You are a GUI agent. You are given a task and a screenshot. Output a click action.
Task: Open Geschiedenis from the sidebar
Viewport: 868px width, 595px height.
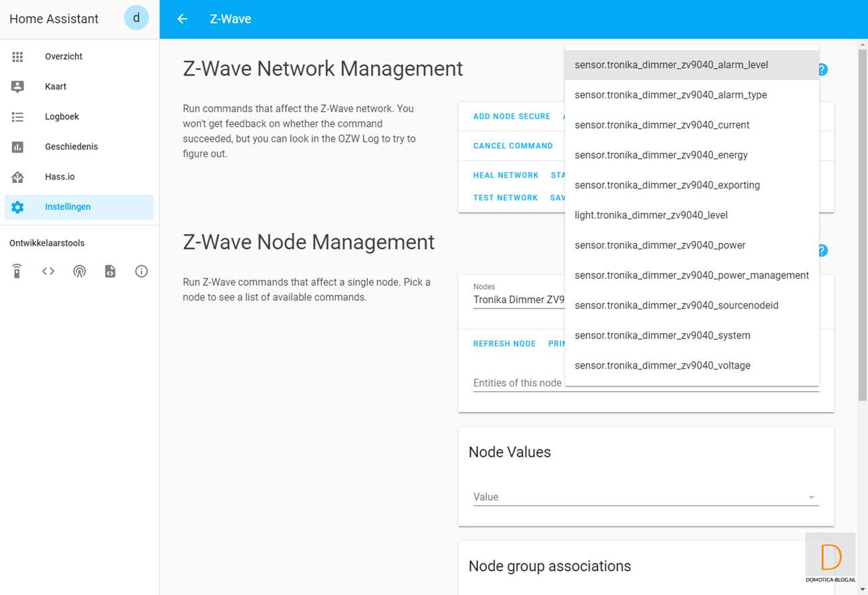tap(71, 147)
